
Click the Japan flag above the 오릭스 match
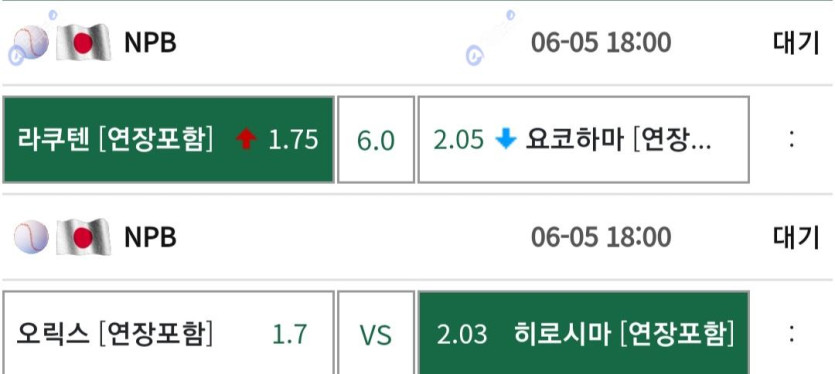(x=84, y=237)
